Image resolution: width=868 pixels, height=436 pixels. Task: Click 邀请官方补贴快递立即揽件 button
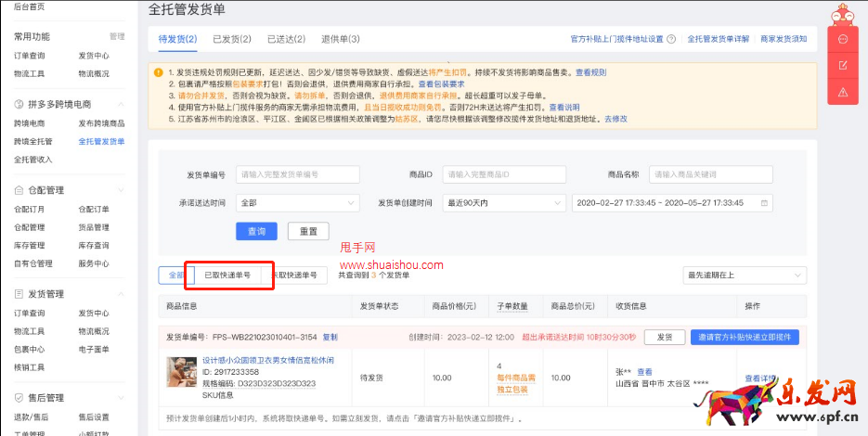click(745, 337)
